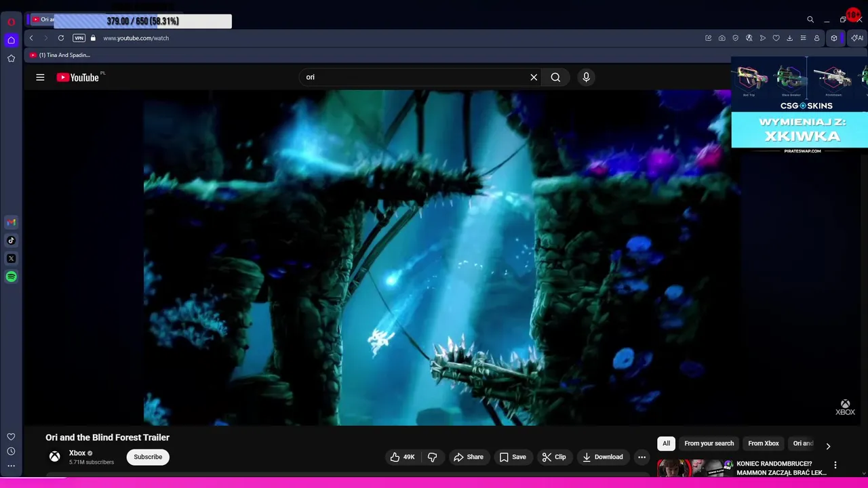The height and width of the screenshot is (488, 868).
Task: Start voice search with microphone button
Action: 586,77
